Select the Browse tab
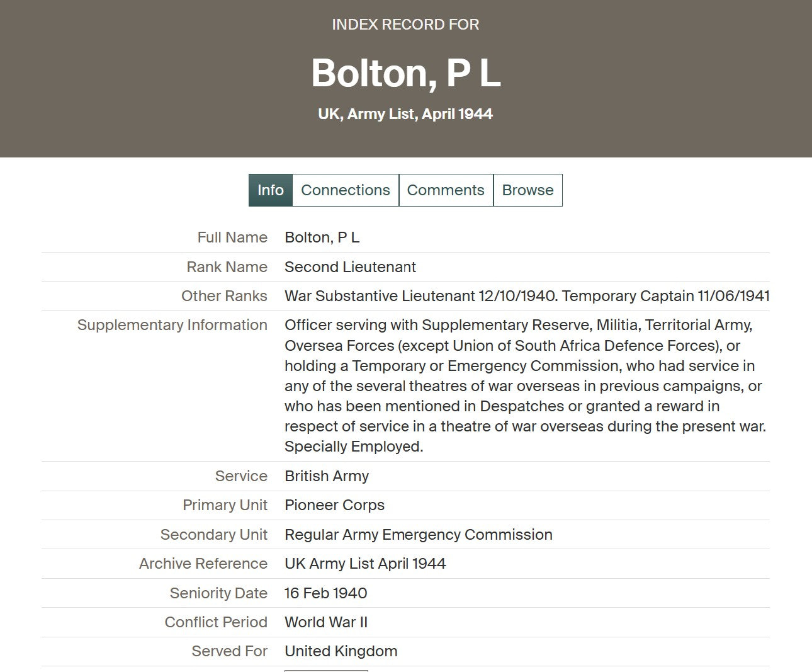This screenshot has height=672, width=812. click(x=527, y=190)
